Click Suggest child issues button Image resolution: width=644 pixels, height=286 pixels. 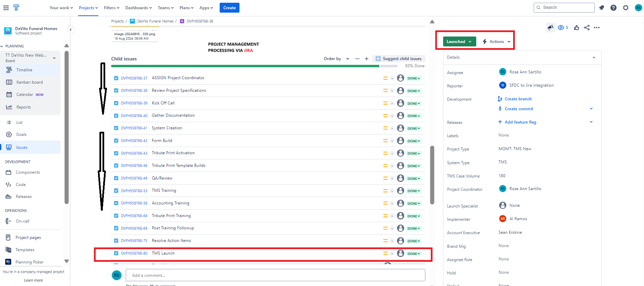[x=399, y=59]
